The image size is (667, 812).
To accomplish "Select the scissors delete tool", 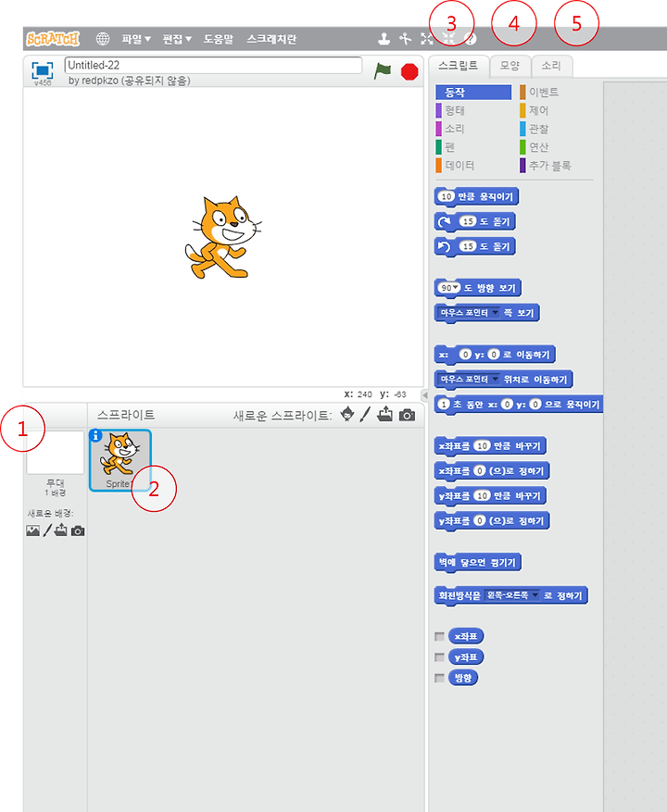I will tap(405, 38).
